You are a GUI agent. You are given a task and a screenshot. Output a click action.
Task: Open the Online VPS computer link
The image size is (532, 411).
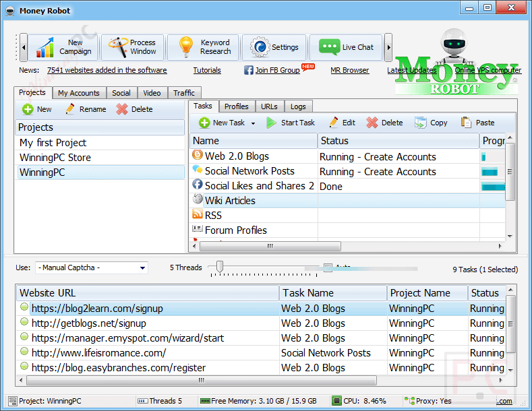[488, 70]
